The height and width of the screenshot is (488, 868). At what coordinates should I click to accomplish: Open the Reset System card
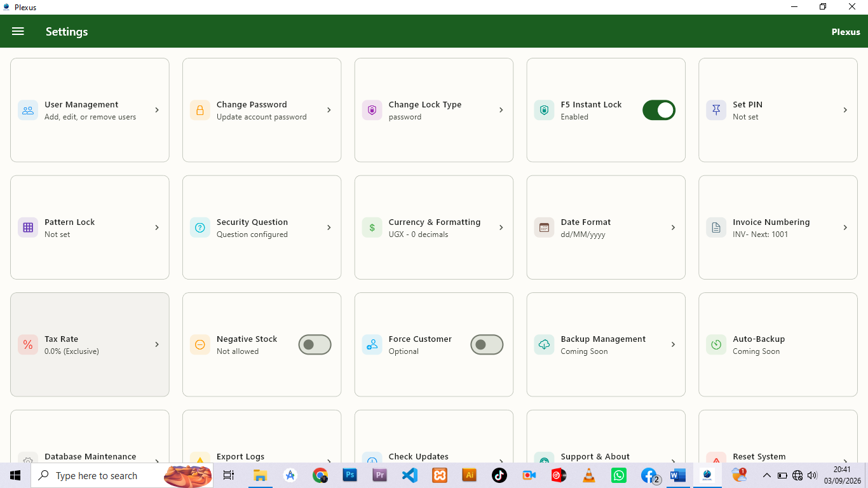click(x=778, y=437)
